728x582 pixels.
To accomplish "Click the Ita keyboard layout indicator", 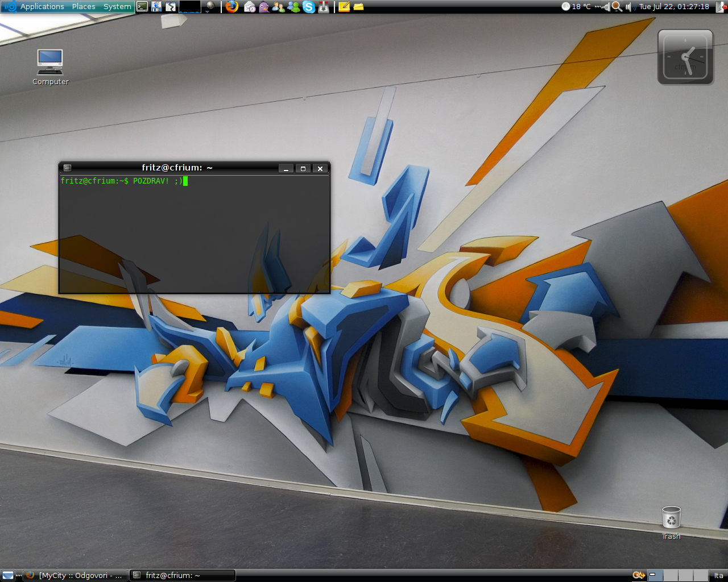I will click(719, 575).
